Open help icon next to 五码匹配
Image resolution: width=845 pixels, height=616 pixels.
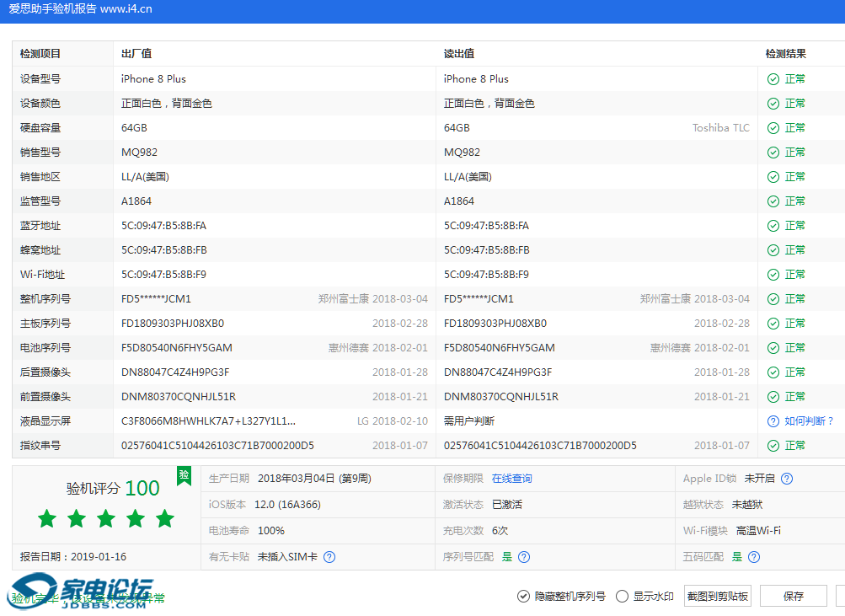click(x=754, y=557)
